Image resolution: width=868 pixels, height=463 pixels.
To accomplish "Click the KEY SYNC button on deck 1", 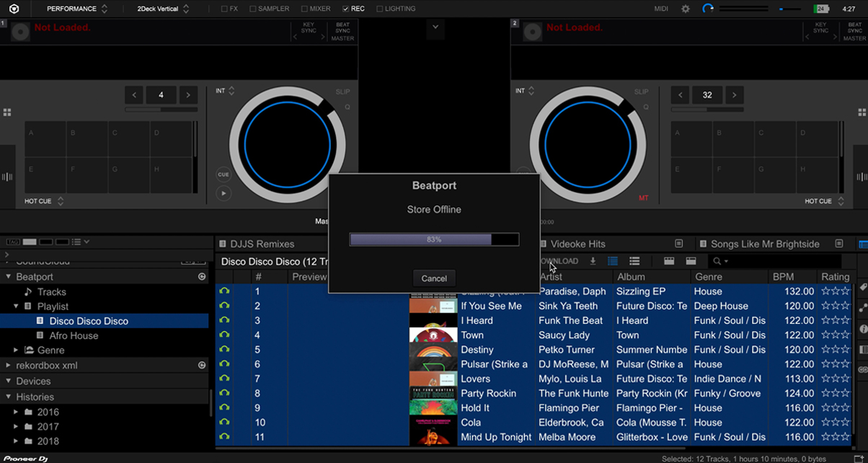I will pos(309,28).
